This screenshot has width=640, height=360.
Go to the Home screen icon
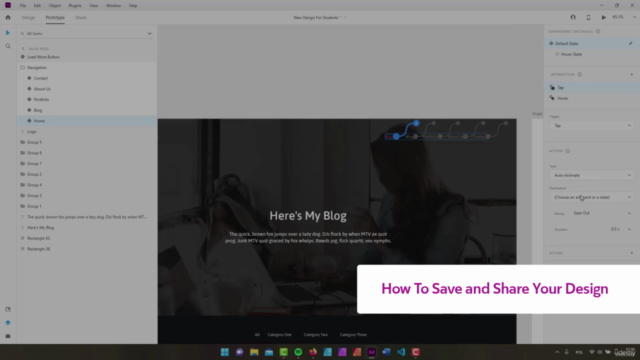[8, 18]
